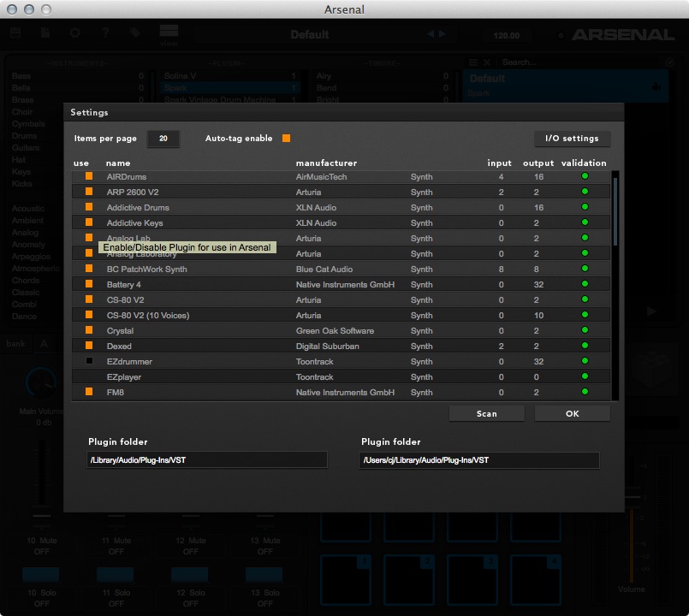Disable the AIRDrums plugin use checkbox

pos(88,177)
